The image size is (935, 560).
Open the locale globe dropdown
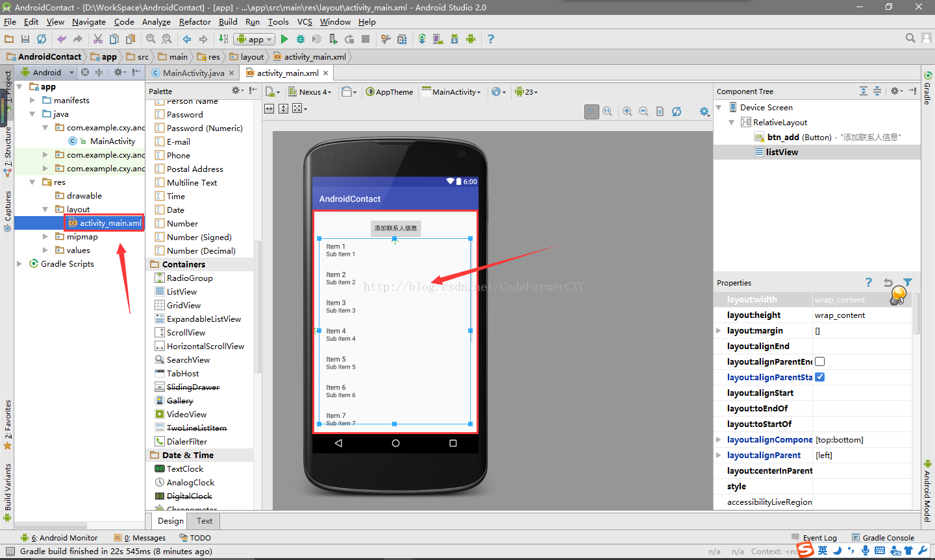(x=499, y=91)
